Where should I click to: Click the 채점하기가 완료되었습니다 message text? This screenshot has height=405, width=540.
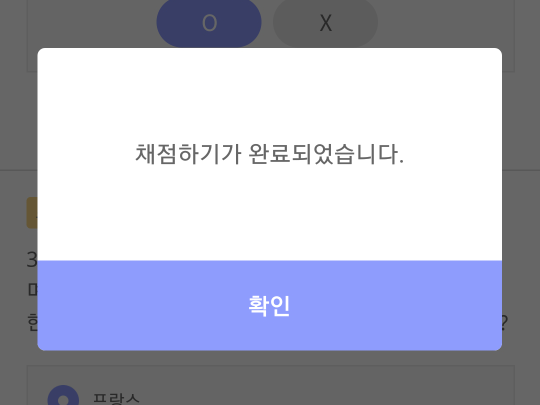click(x=269, y=154)
